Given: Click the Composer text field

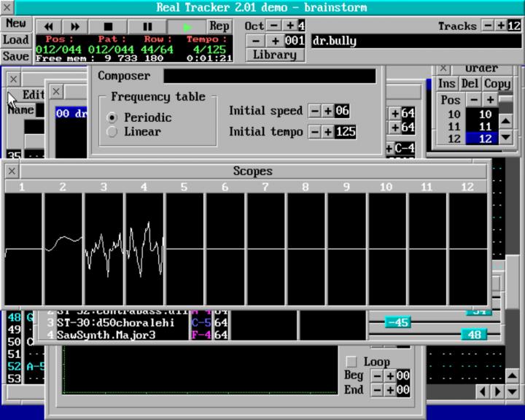Looking at the screenshot, I should (x=270, y=76).
